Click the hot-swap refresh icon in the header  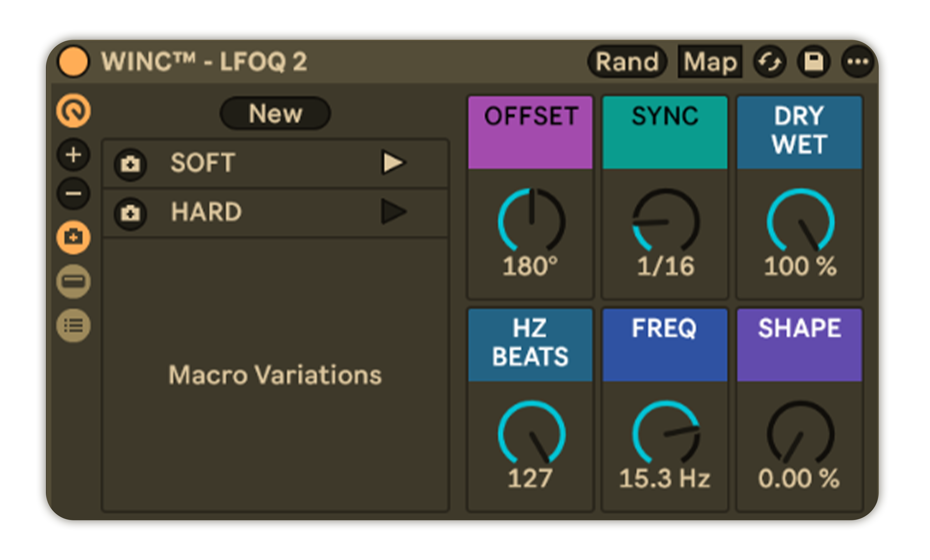click(x=769, y=62)
